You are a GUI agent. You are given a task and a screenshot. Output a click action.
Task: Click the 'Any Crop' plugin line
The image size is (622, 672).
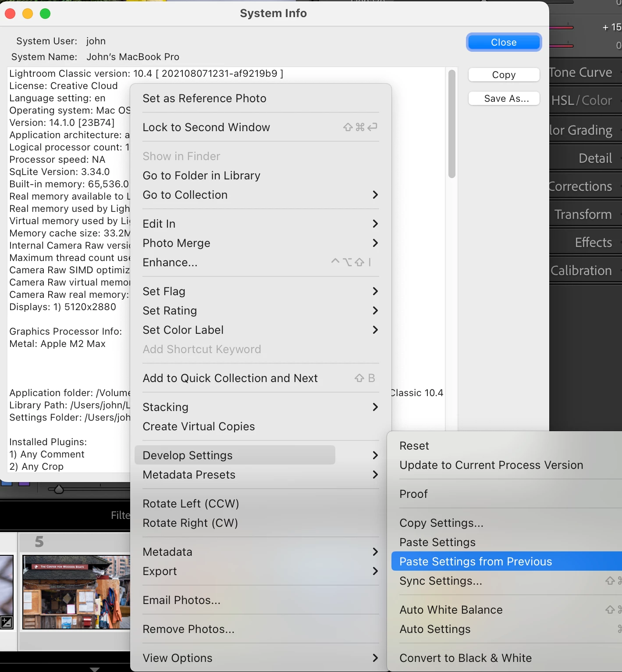36,466
